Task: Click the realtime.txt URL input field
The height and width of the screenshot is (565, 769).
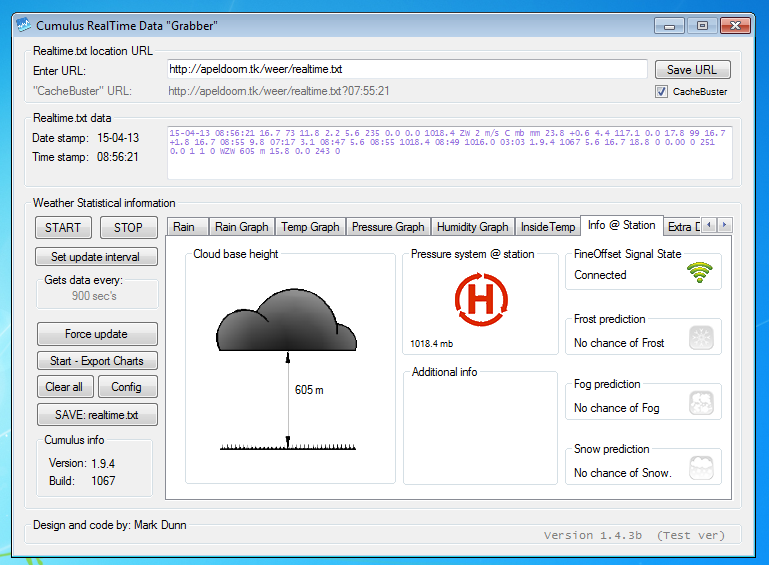Action: pos(407,70)
